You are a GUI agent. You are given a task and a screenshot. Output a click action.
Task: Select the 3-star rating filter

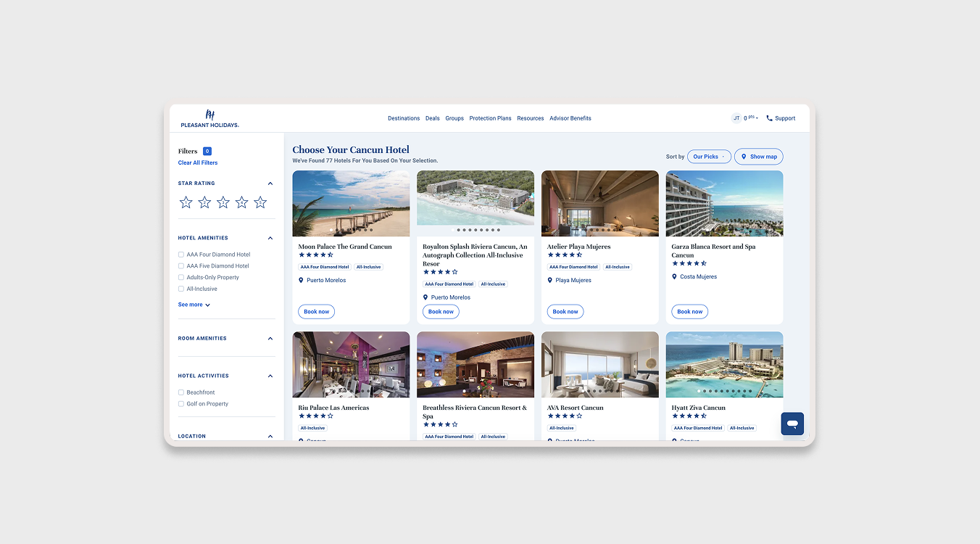point(223,202)
